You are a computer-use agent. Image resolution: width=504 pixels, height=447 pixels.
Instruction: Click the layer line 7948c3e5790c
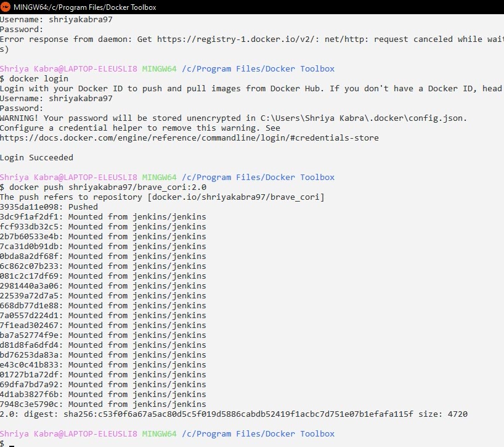(103, 404)
